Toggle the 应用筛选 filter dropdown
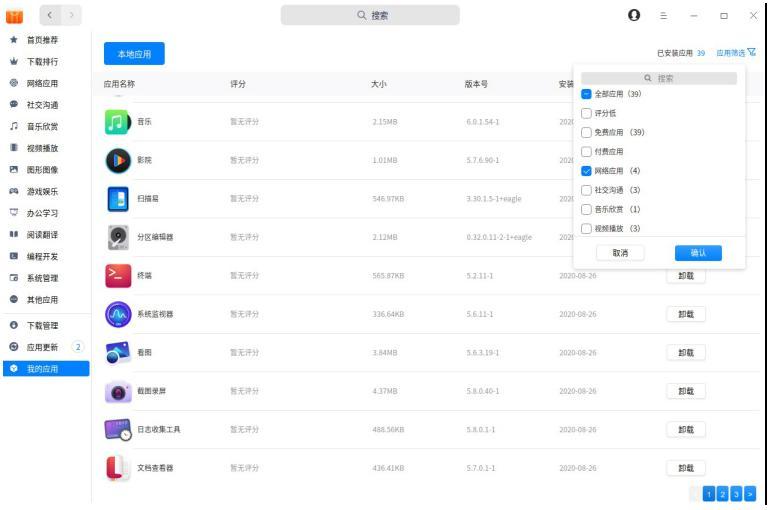Viewport: 769px width, 510px height. coord(736,52)
